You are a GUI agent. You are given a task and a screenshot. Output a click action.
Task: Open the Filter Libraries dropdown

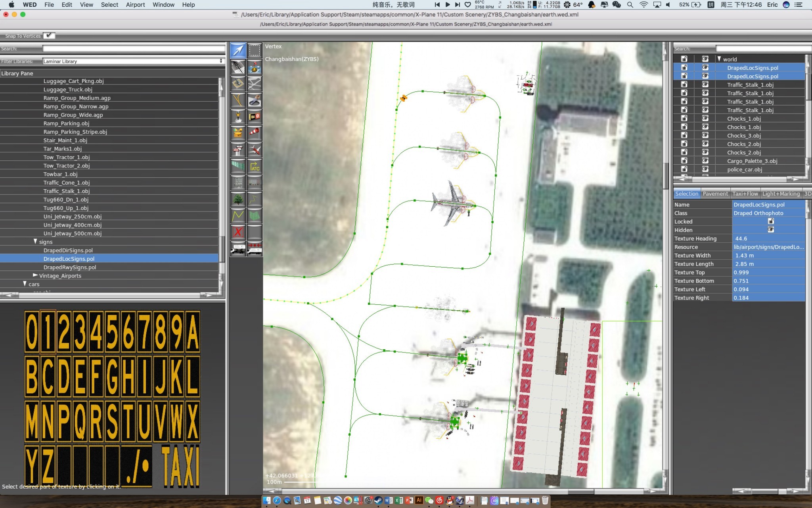pos(133,61)
